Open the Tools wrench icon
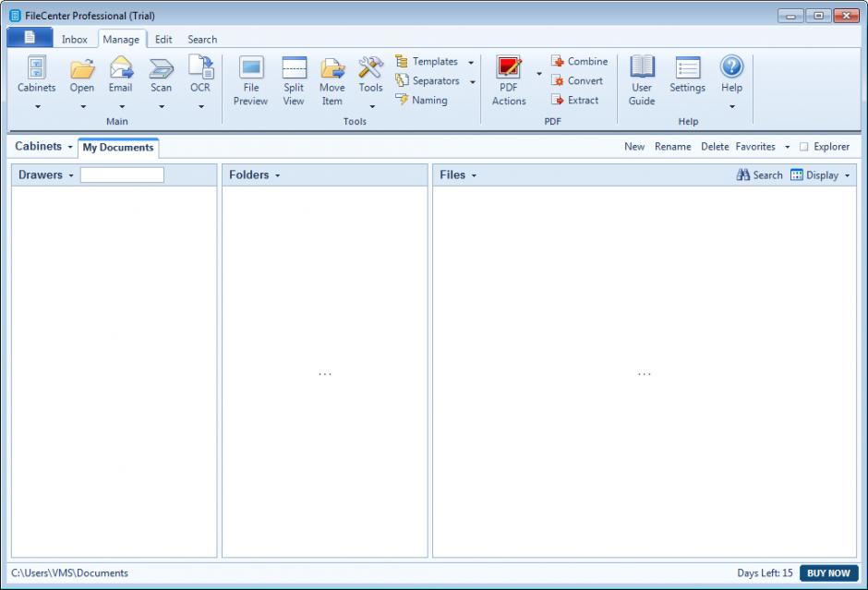This screenshot has width=868, height=590. (x=370, y=67)
